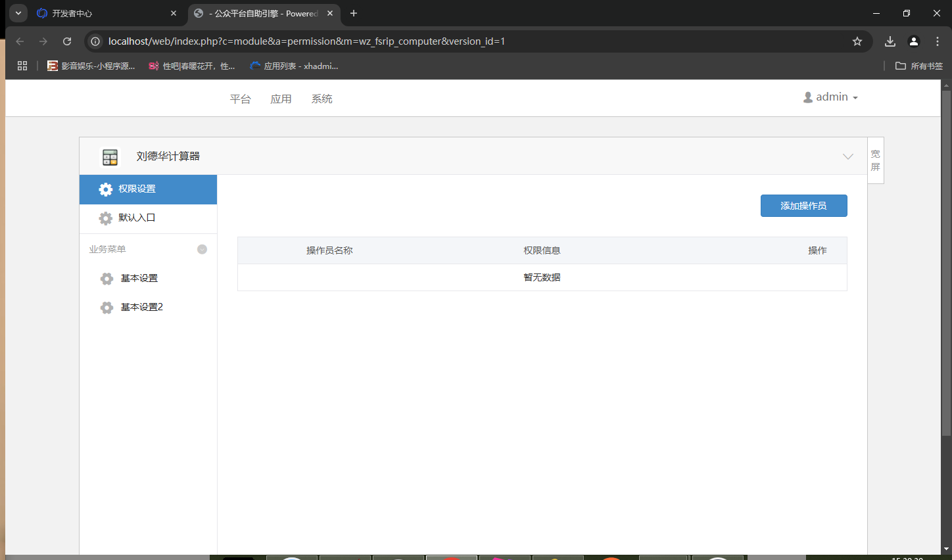Open the 应用 menu
Image resolution: width=952 pixels, height=560 pixels.
click(281, 99)
